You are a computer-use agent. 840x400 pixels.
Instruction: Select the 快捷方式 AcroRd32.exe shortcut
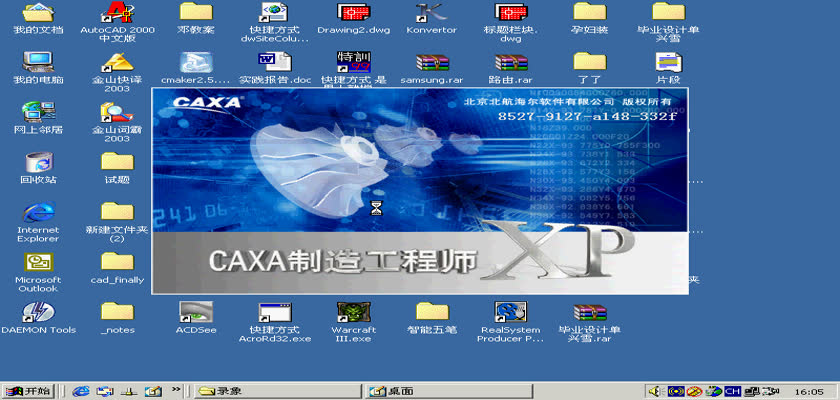point(275,321)
